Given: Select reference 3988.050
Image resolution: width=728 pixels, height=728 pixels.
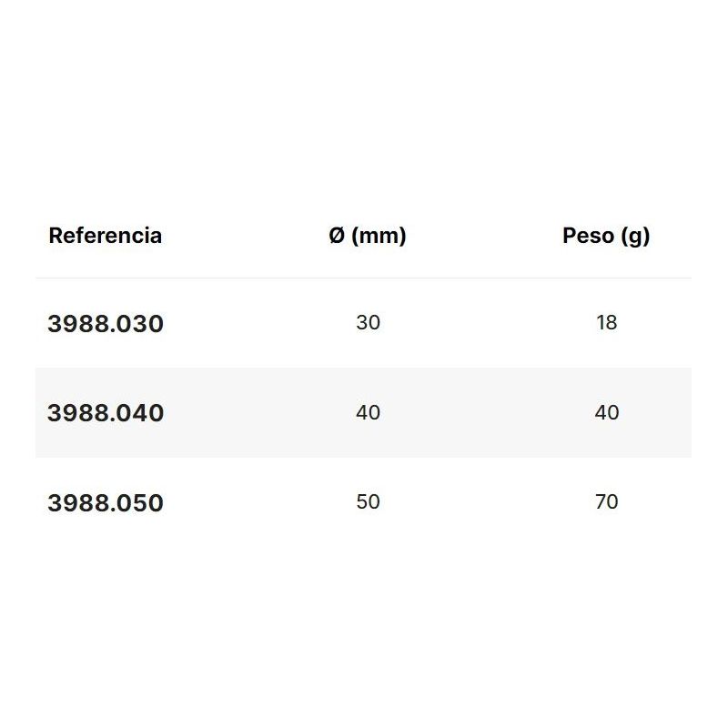Looking at the screenshot, I should (106, 503).
